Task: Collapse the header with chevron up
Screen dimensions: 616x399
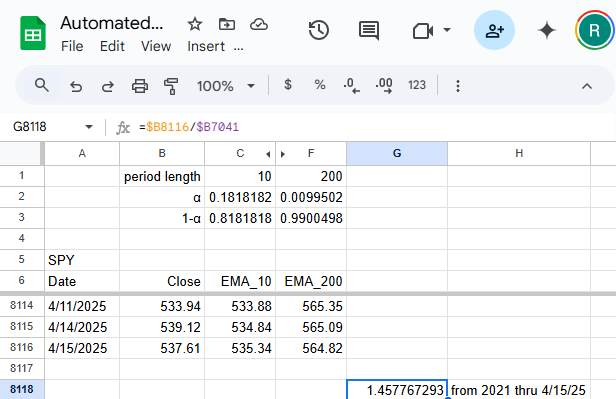Action: [587, 86]
